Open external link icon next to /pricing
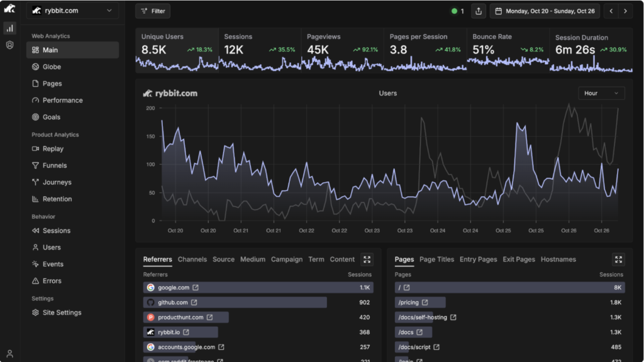This screenshot has height=362, width=644. tap(425, 302)
